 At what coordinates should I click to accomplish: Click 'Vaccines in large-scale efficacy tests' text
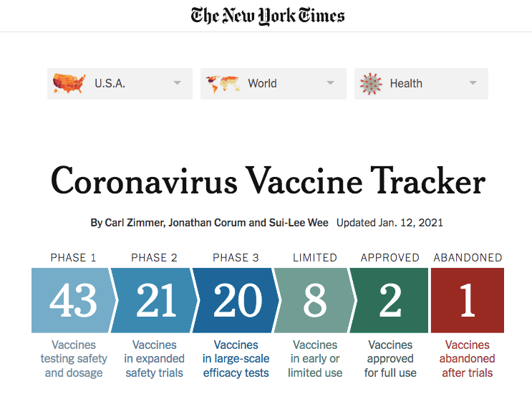tap(236, 359)
